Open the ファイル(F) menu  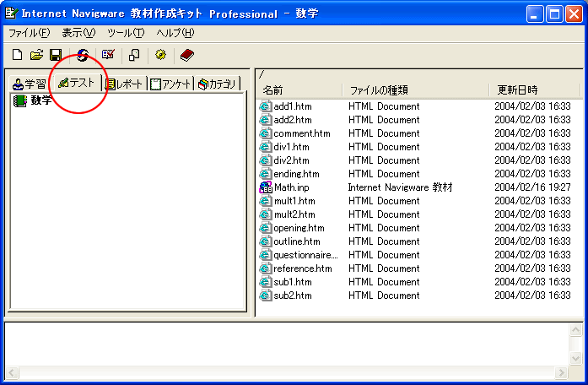29,33
